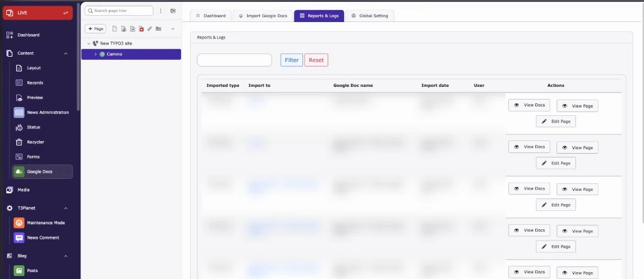644x279 pixels.
Task: Open the News Comment module
Action: (42, 237)
